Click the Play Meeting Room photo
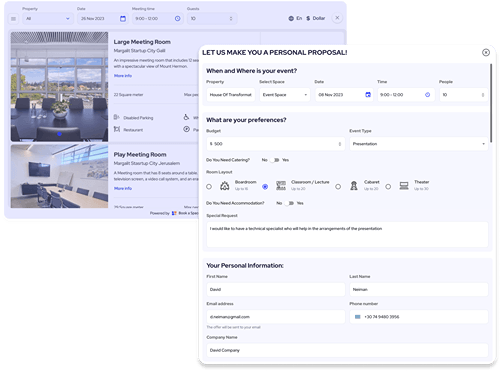 pyautogui.click(x=59, y=176)
